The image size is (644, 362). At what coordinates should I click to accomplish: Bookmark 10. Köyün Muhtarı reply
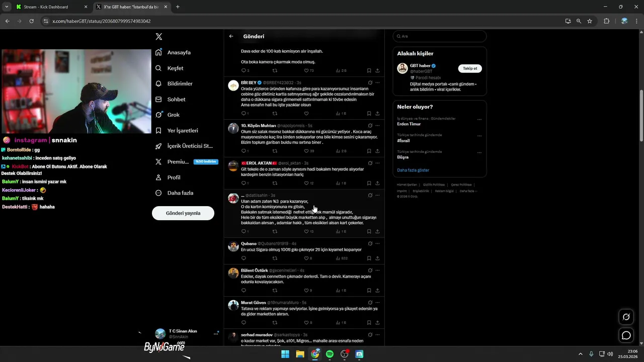(x=369, y=151)
